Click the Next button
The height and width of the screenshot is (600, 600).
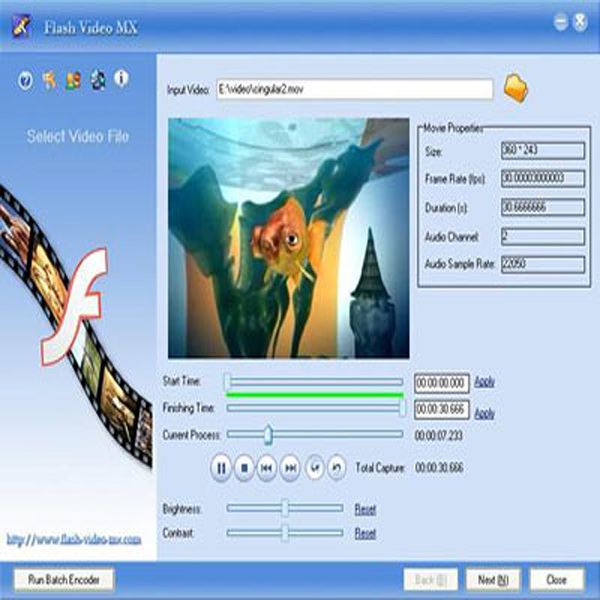click(x=493, y=580)
